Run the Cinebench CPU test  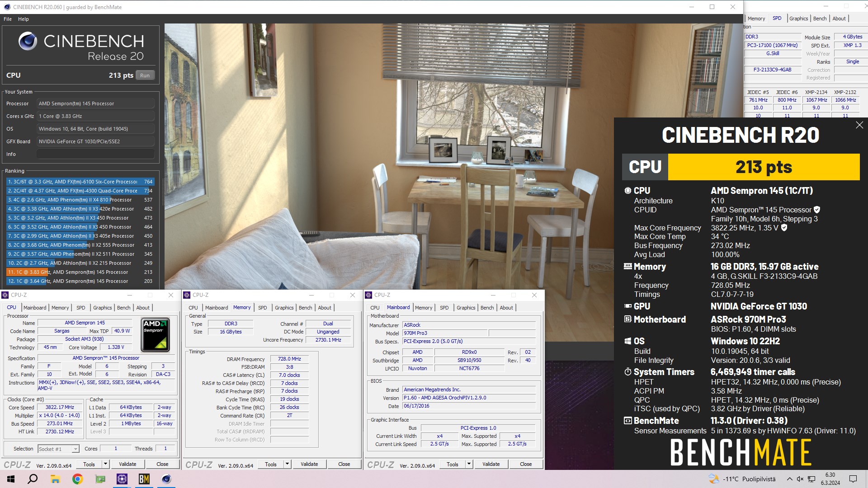[x=145, y=75]
